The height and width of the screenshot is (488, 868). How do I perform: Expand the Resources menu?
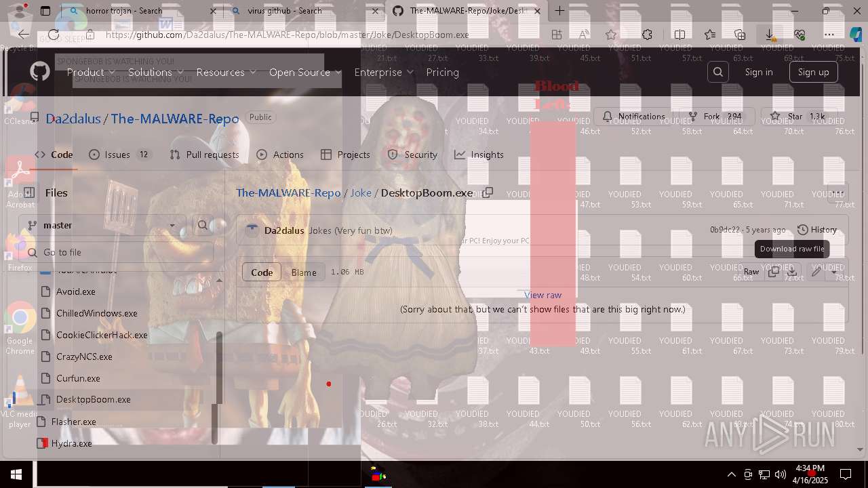point(226,72)
